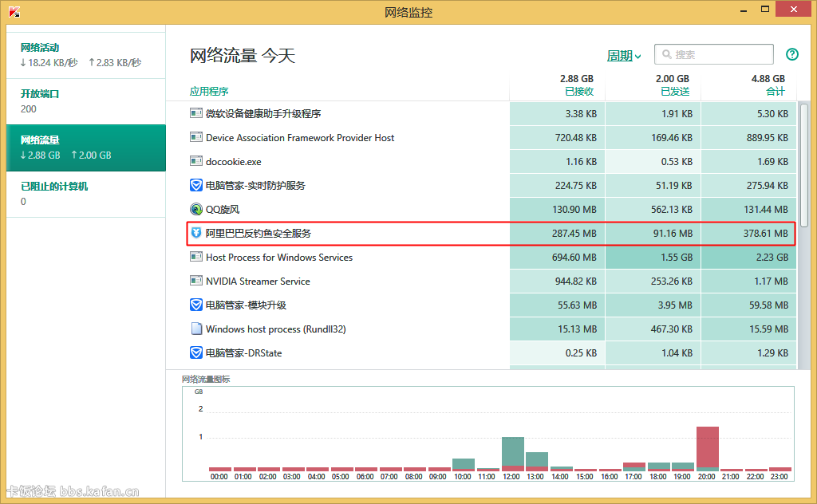Click the 378.61 MB total cell
817x504 pixels.
[748, 233]
